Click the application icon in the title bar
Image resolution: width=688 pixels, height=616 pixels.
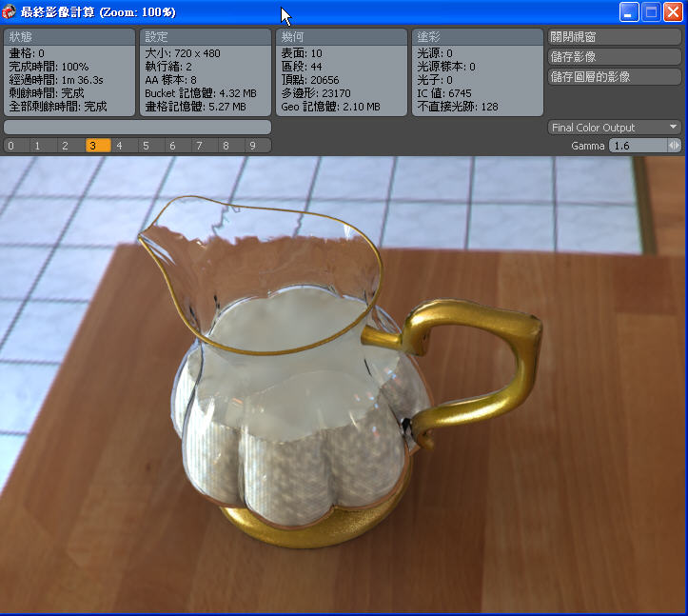(x=9, y=11)
